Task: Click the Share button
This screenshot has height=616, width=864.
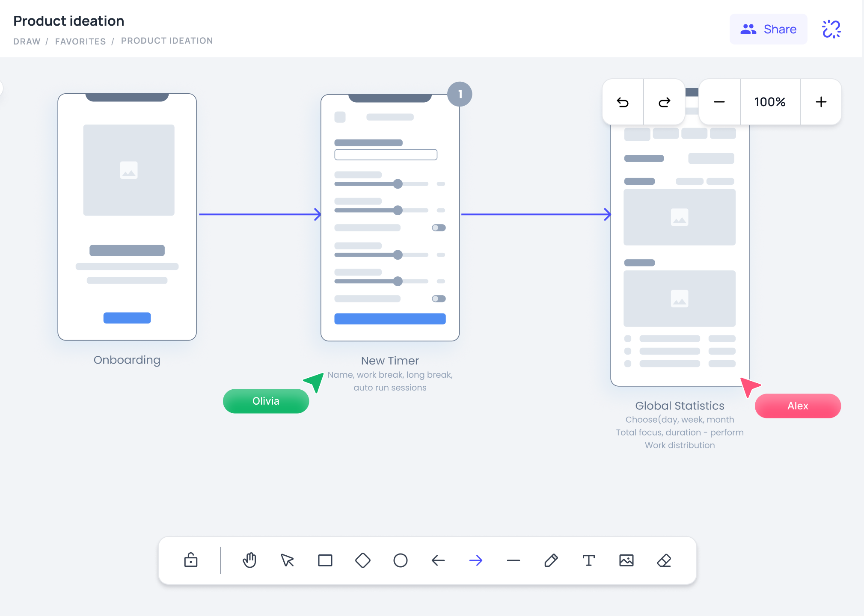Action: [x=769, y=29]
